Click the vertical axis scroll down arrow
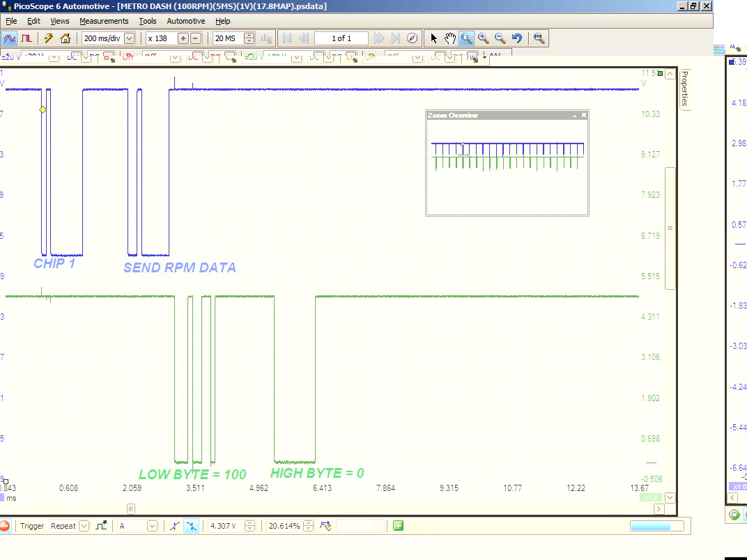Image resolution: width=747 pixels, height=560 pixels. click(x=670, y=497)
